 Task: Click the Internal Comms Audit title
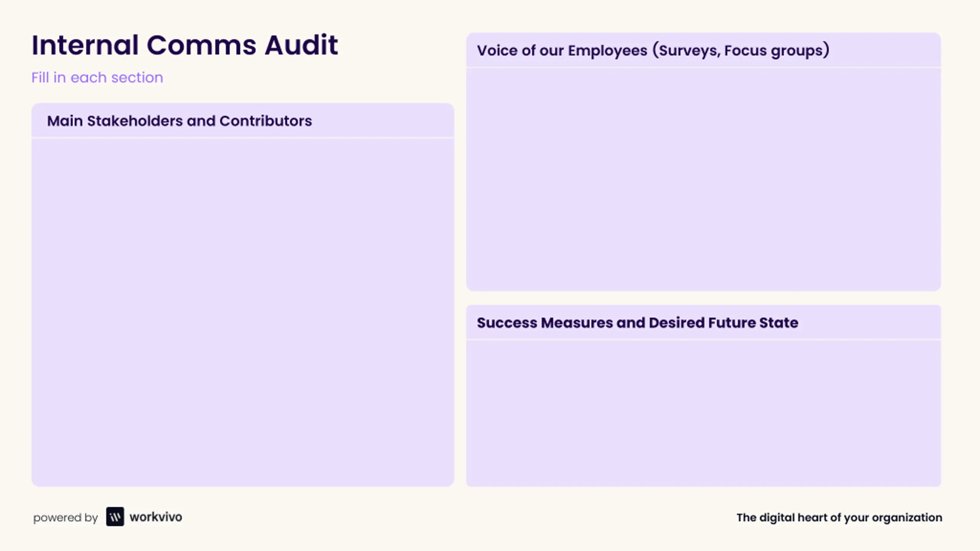point(185,45)
